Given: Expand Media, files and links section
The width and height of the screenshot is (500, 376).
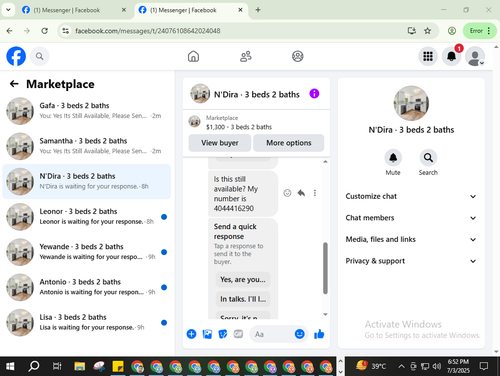Looking at the screenshot, I should 411,239.
